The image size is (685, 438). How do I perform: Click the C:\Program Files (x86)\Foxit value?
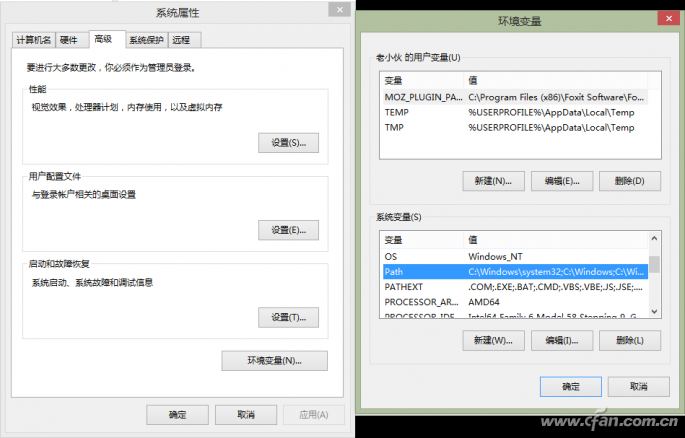[556, 97]
